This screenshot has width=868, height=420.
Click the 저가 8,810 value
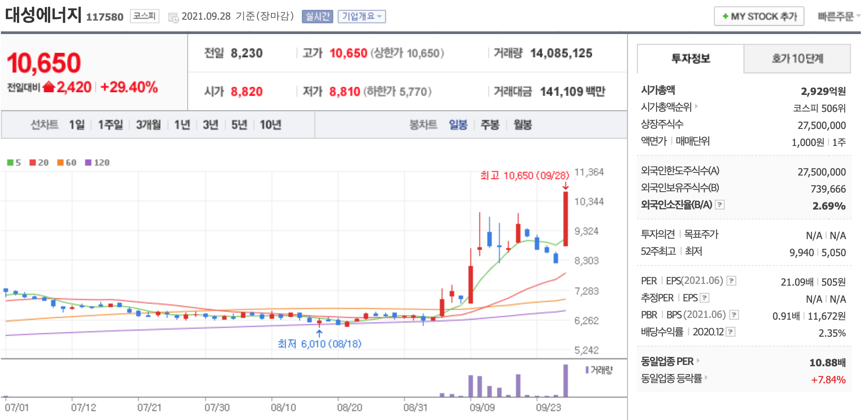click(345, 92)
